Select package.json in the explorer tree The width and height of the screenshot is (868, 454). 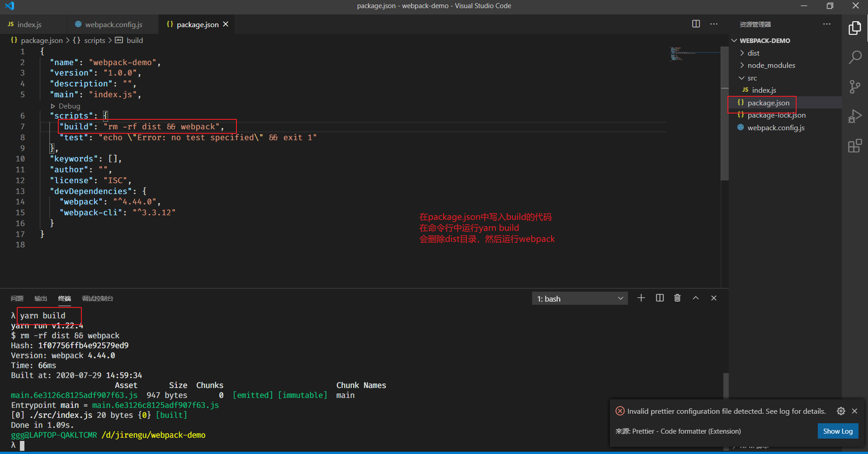pos(785,103)
